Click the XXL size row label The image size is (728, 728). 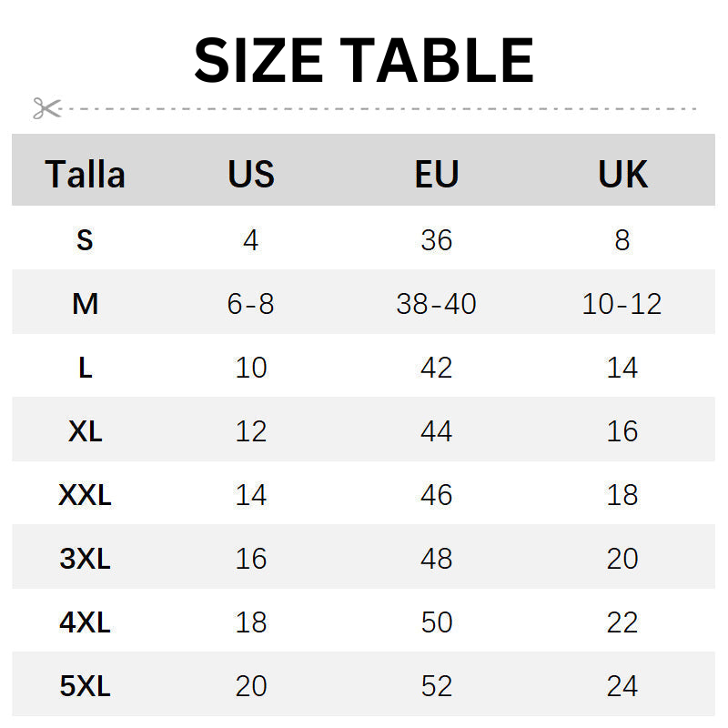point(85,495)
